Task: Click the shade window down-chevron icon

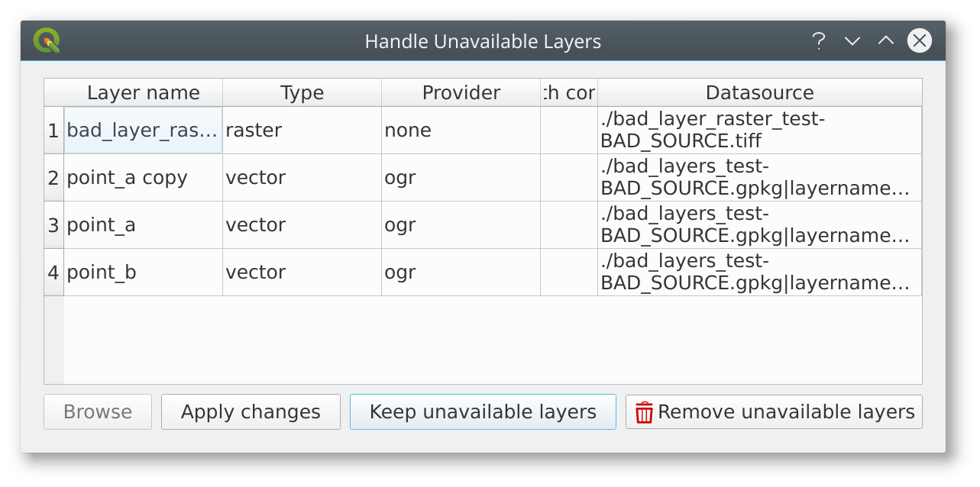Action: coord(852,41)
